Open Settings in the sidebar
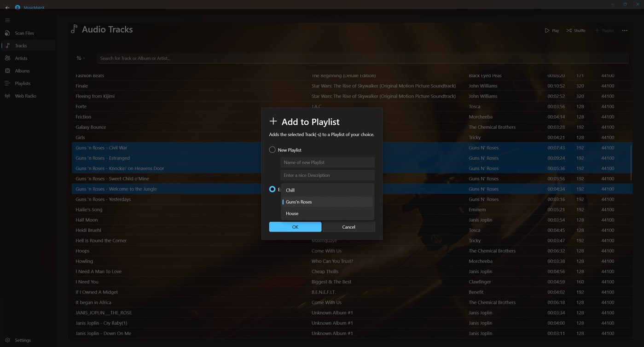Screen dimensions: 644x347 (29, 340)
